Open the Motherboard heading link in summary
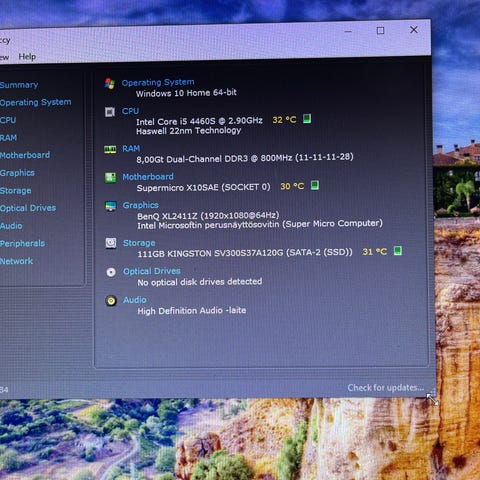This screenshot has width=480, height=480. tap(148, 177)
